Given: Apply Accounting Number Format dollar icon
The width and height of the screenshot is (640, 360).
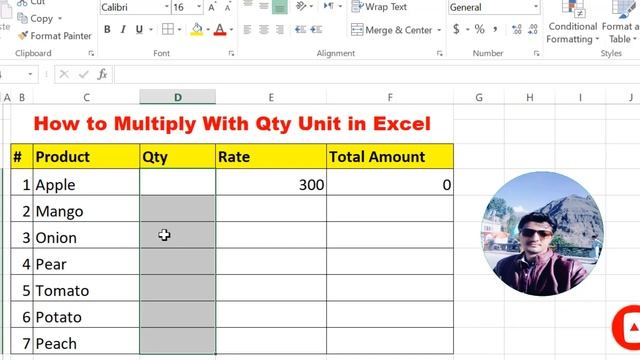Looking at the screenshot, I should 456,29.
